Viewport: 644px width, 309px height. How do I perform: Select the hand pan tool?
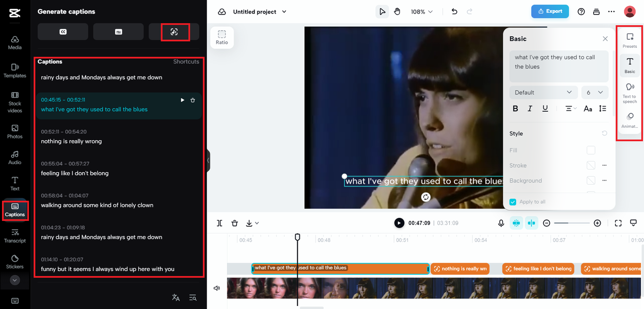coord(397,12)
